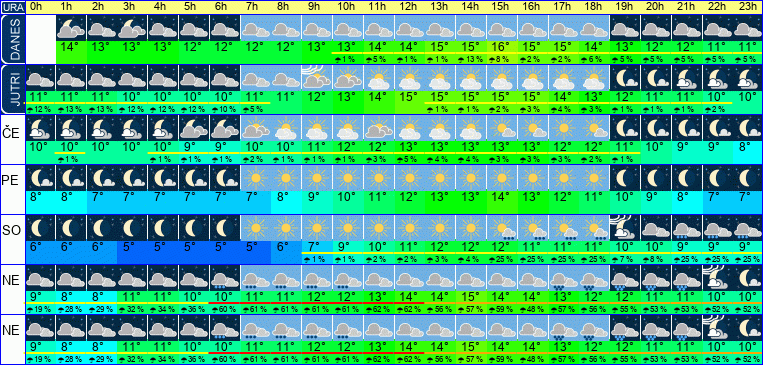The width and height of the screenshot is (763, 365).
Task: Click the sun icon at 7h in PE row
Action: tap(256, 178)
